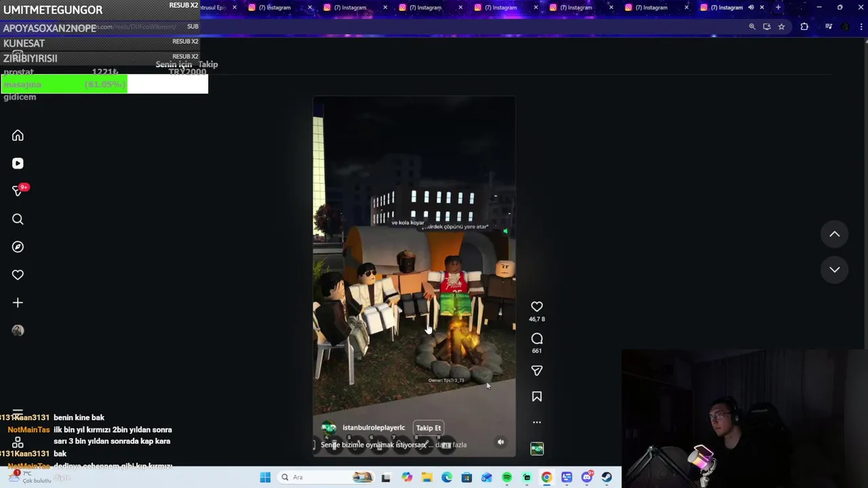Open a new browser tab
Image resolution: width=868 pixels, height=488 pixels.
(778, 7)
